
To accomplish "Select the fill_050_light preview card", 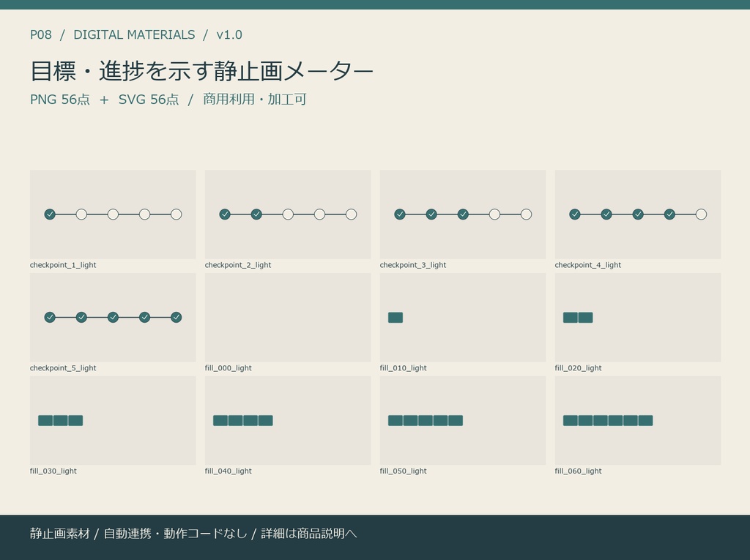I will point(463,420).
